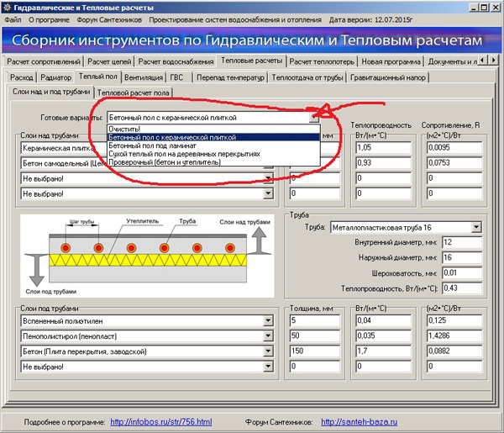The height and width of the screenshot is (433, 504).
Task: Click resistance field with 0,0882
Action: click(454, 351)
